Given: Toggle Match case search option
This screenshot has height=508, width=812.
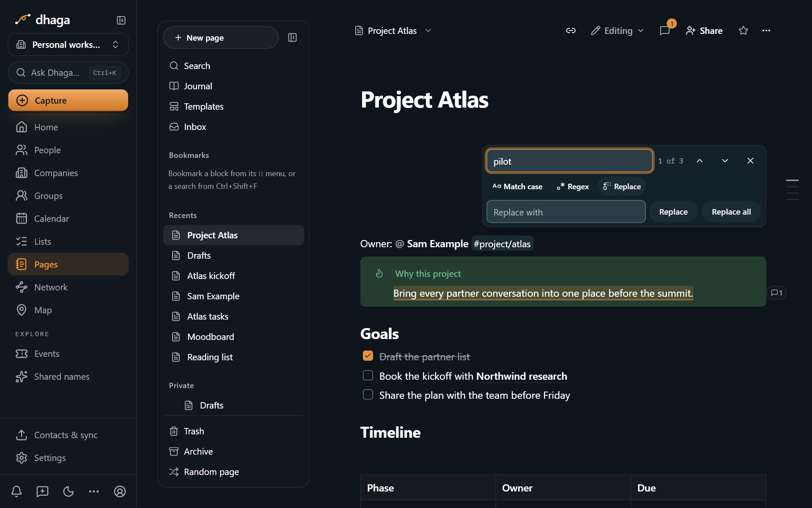Looking at the screenshot, I should coord(517,187).
